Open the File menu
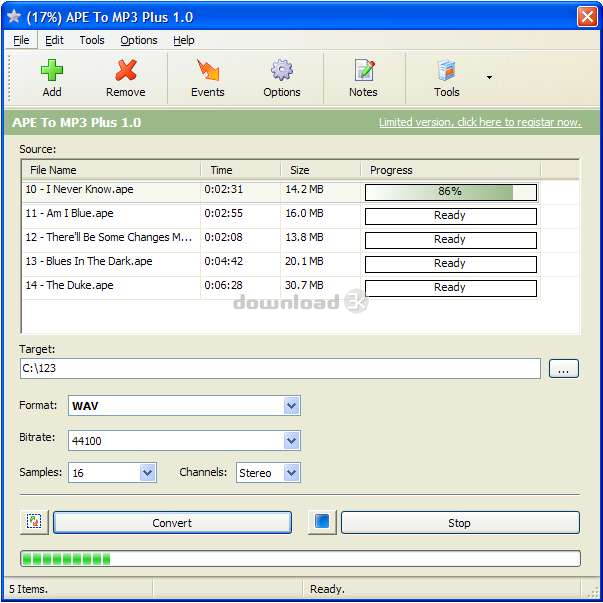This screenshot has width=603, height=603. coord(21,40)
